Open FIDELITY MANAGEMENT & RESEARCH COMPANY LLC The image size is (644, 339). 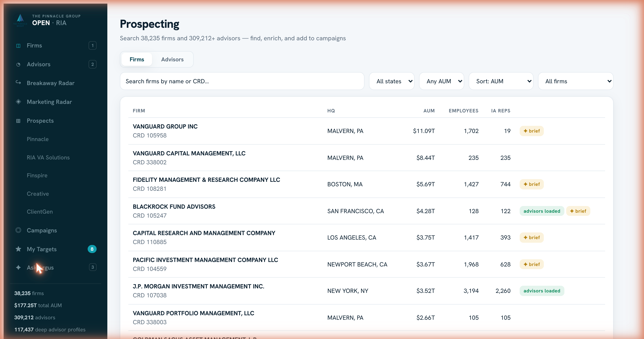(x=366, y=184)
